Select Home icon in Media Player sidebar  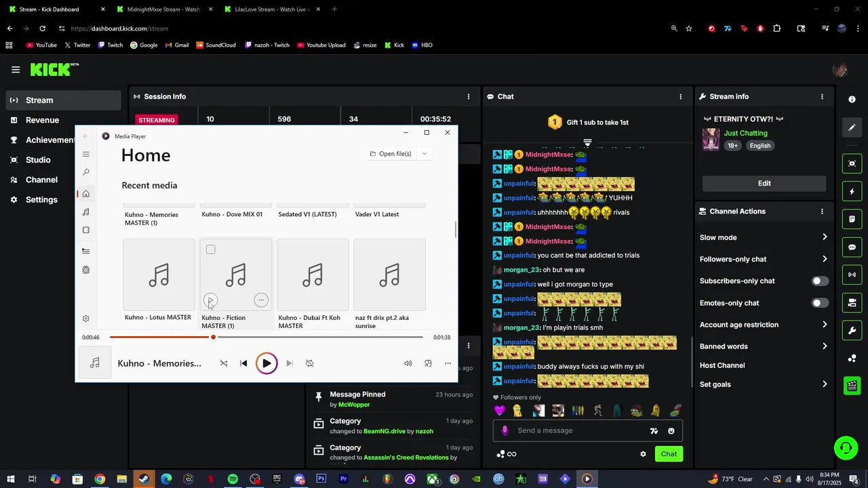coord(86,194)
